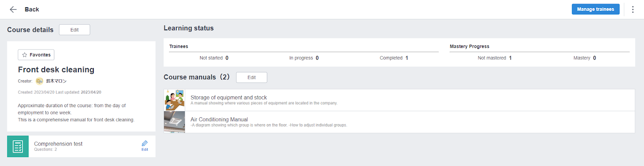The image size is (644, 166).
Task: Edit the course manuals list
Action: 252,77
